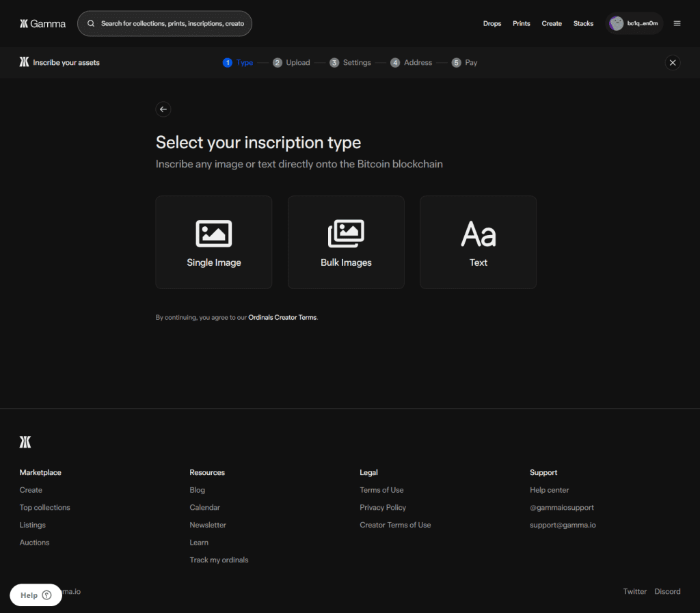Go to the Prints page
This screenshot has height=613, width=700.
coord(522,23)
